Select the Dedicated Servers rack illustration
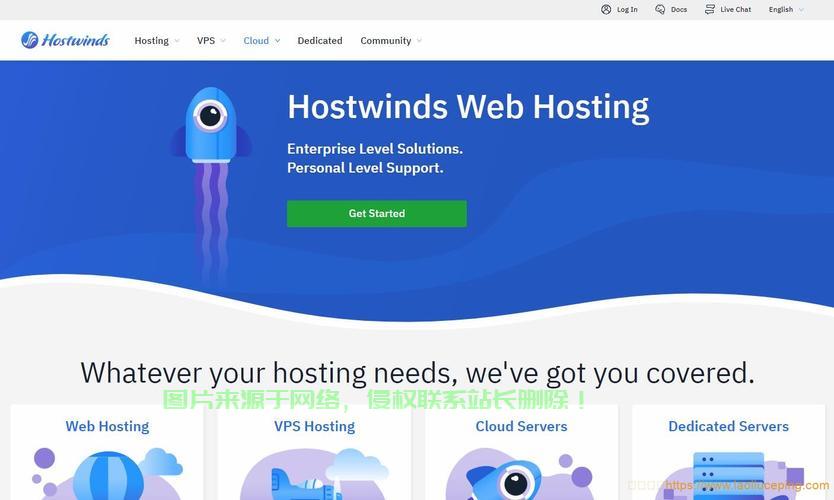The width and height of the screenshot is (834, 500). pos(729,475)
